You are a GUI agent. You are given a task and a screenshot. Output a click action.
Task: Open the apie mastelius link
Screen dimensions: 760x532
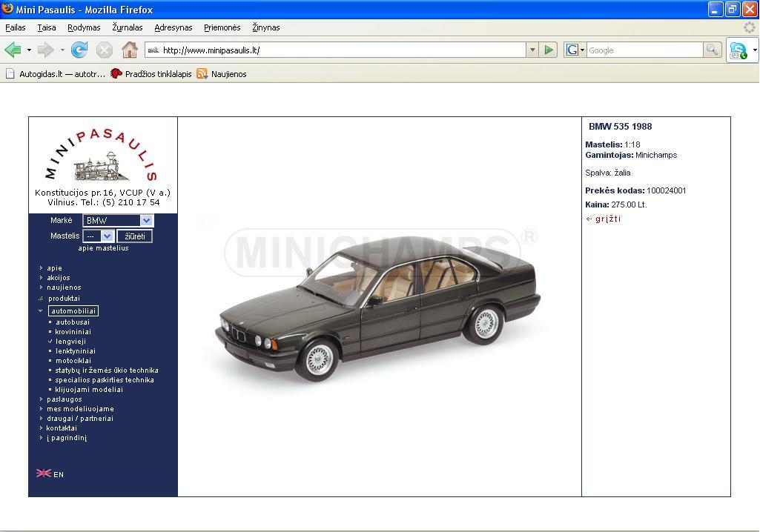103,248
